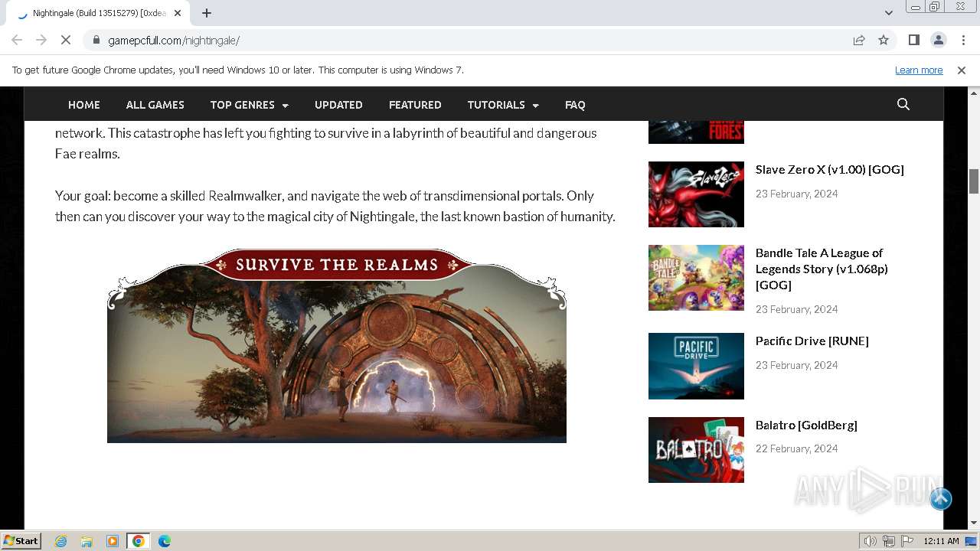
Task: Open the site search magnifier
Action: coord(903,104)
